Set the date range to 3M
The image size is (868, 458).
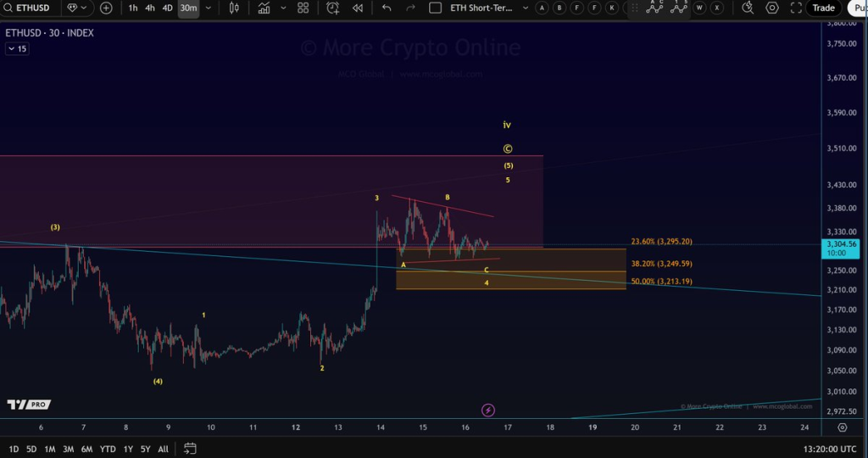(68, 450)
